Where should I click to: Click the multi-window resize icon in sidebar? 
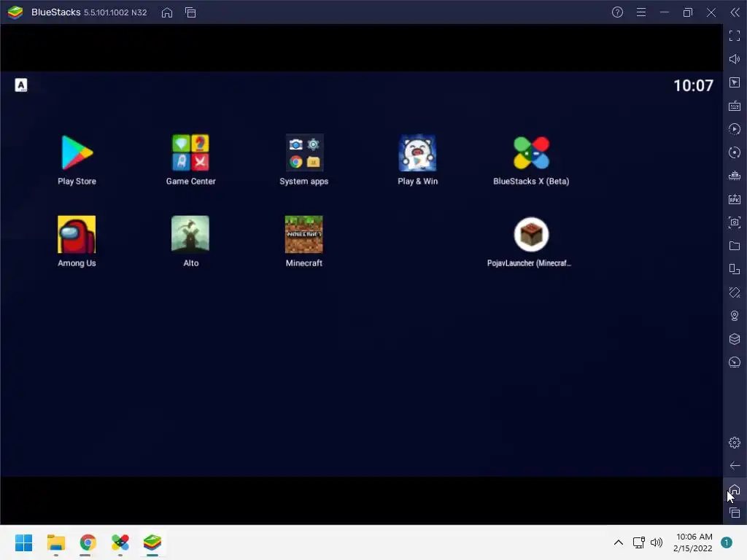[735, 269]
